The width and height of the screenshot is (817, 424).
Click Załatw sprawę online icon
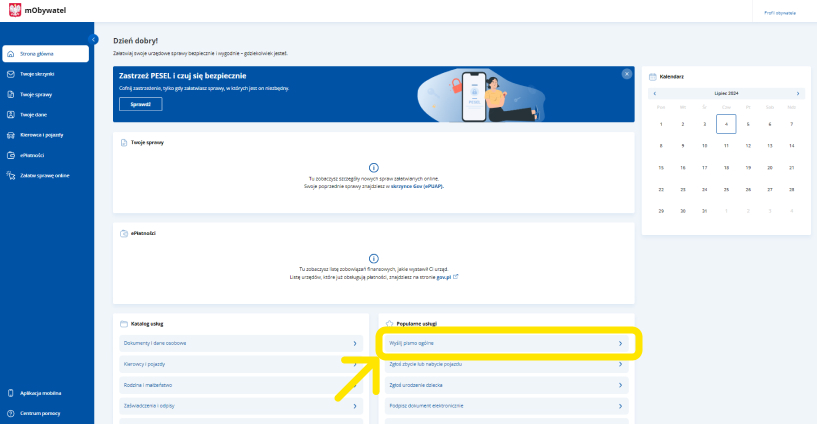click(x=10, y=175)
